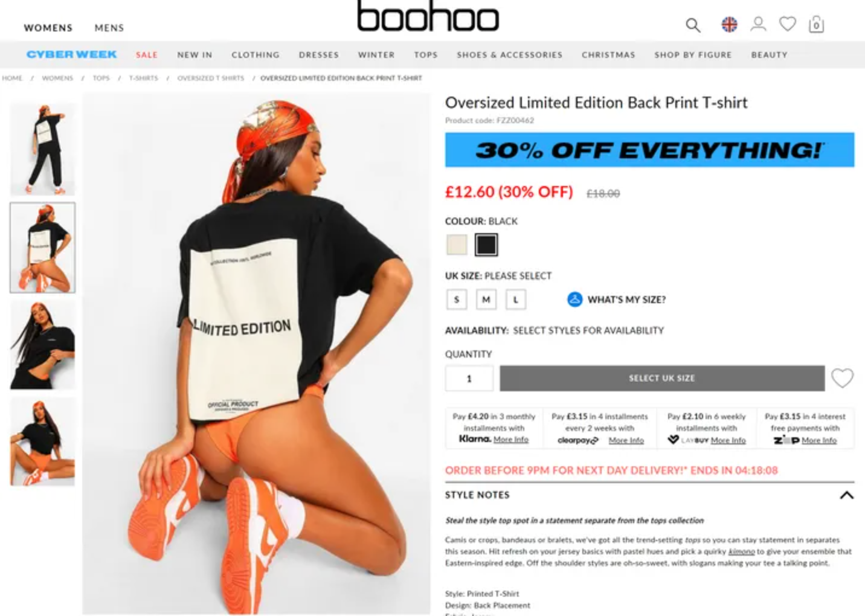Open Klarna More Info link
This screenshot has width=865, height=616.
510,440
